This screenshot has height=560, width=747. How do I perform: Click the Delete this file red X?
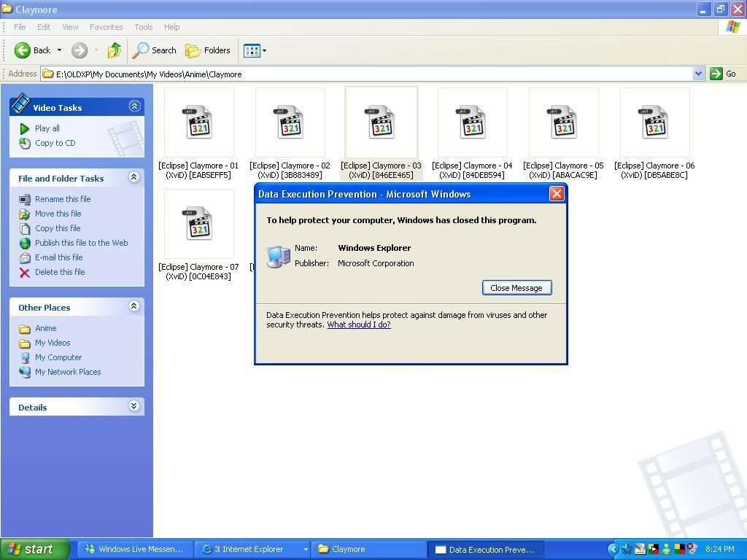tap(25, 272)
